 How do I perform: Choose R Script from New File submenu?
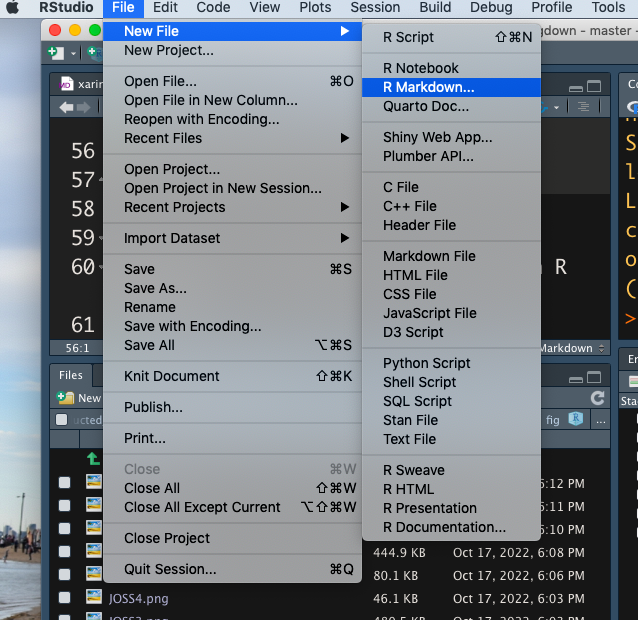[x=451, y=37]
